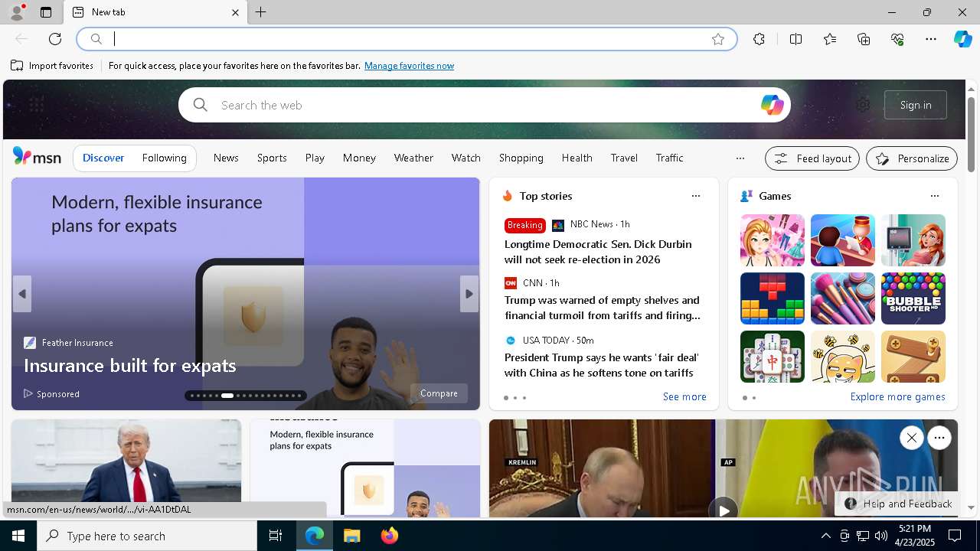Focus the browser address bar
The height and width of the screenshot is (551, 980).
point(406,39)
